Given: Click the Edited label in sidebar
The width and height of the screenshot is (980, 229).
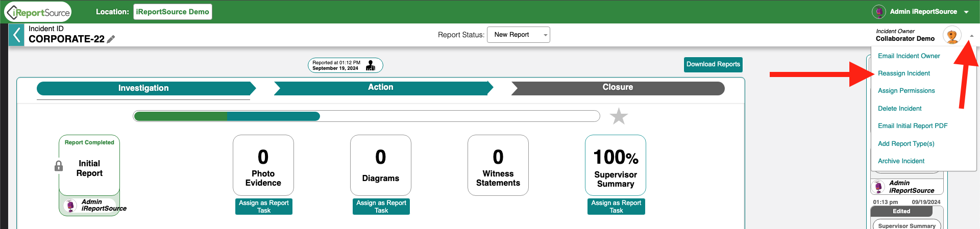Looking at the screenshot, I should [901, 211].
